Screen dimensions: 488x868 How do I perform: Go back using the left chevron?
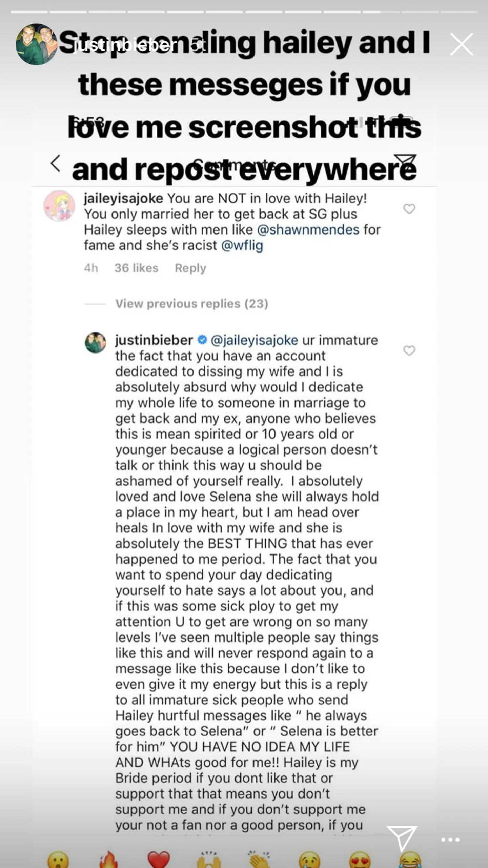pos(56,164)
